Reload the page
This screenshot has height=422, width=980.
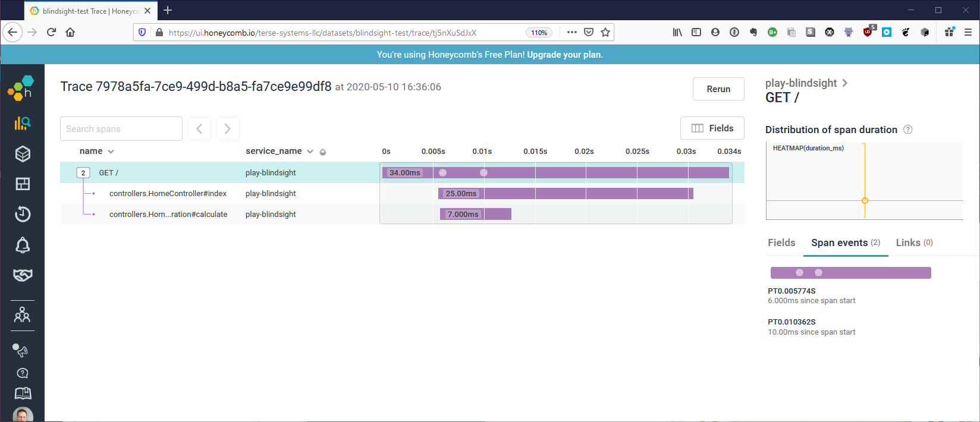[x=51, y=32]
